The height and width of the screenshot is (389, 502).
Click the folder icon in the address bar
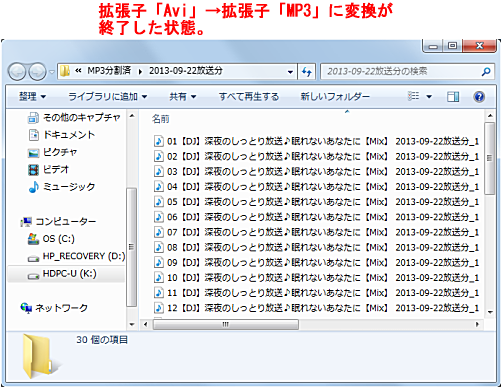pyautogui.click(x=65, y=71)
